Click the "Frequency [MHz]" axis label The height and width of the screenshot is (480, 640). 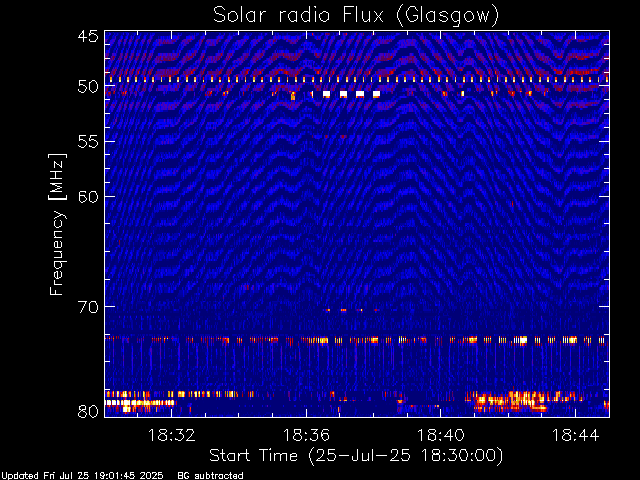[57, 224]
